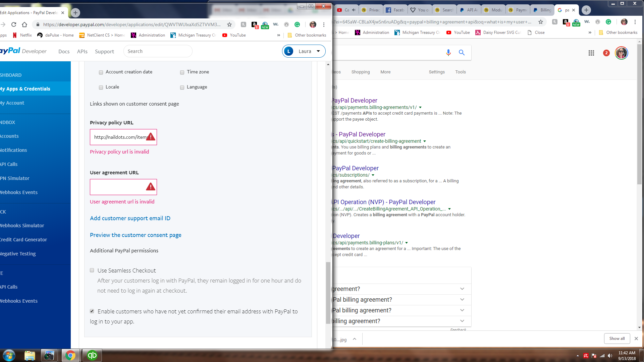644x362 pixels.
Task: Open camera app on taskbar
Action: [49, 355]
